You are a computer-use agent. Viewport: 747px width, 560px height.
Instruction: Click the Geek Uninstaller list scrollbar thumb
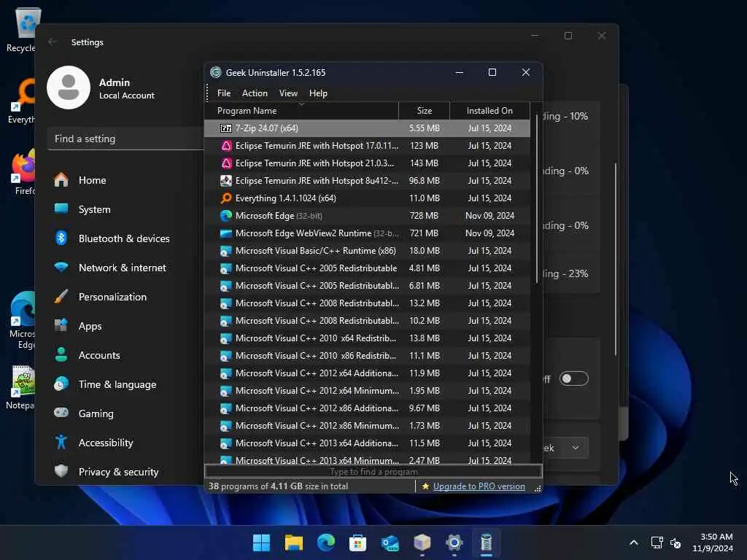click(x=536, y=198)
